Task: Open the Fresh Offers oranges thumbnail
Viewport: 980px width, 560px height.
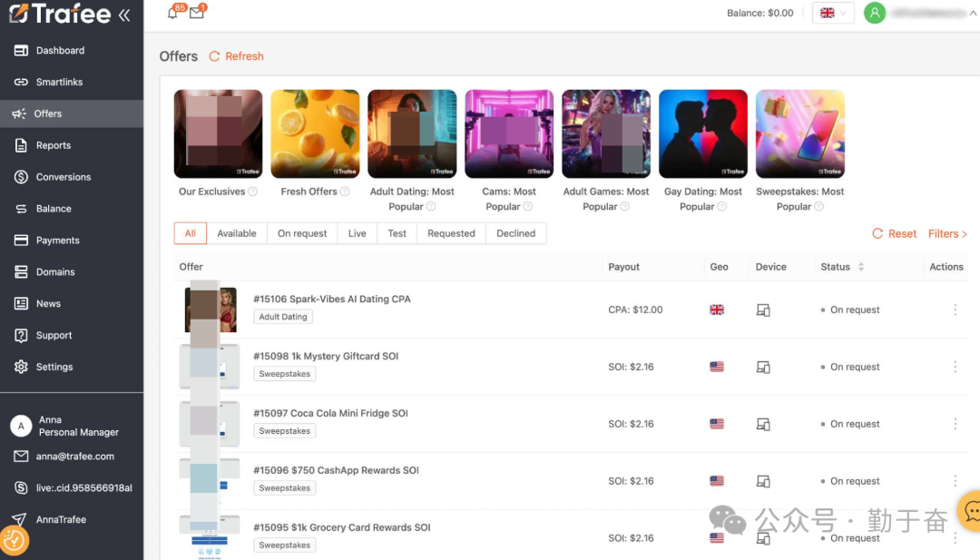Action: click(315, 133)
